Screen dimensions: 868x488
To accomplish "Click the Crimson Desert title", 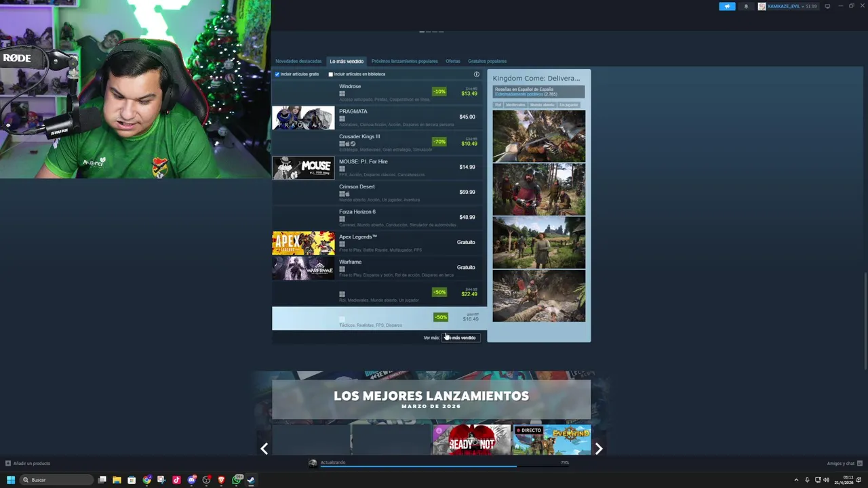I will click(357, 187).
